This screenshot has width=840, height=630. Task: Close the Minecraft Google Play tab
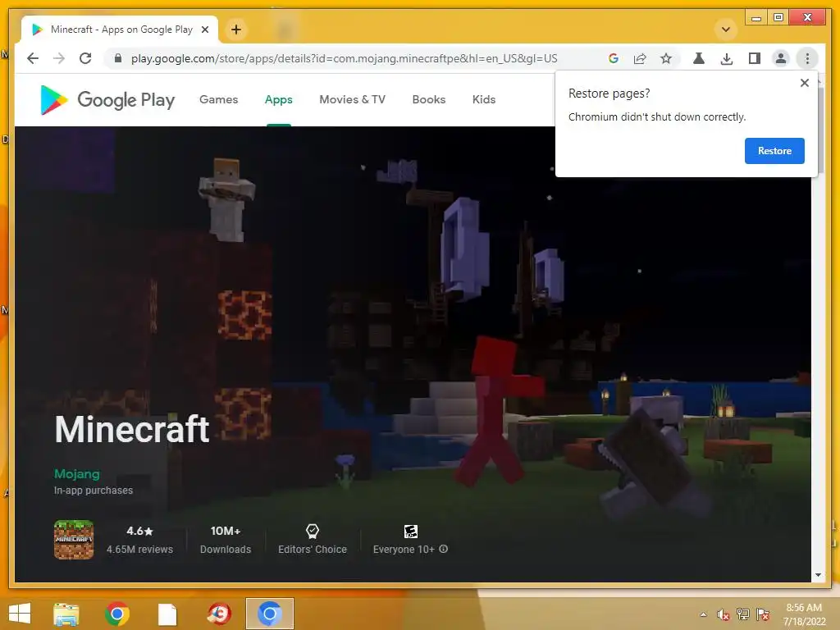click(204, 30)
